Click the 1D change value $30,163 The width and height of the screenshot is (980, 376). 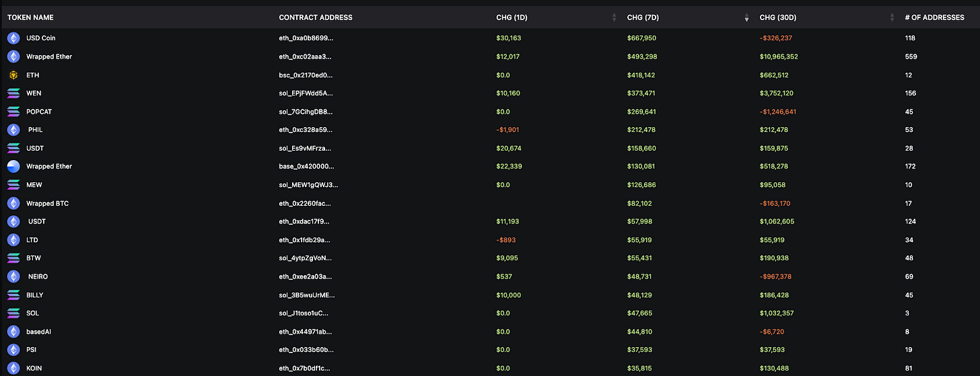coord(509,38)
